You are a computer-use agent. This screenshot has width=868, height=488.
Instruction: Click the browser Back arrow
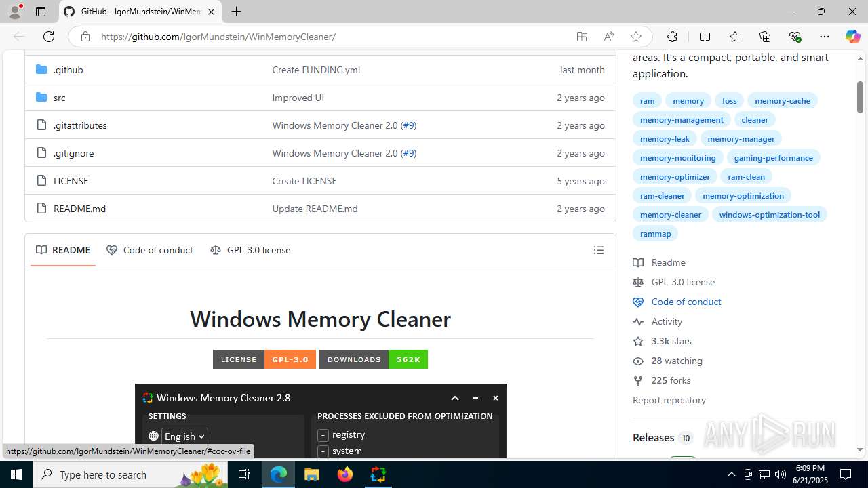pyautogui.click(x=19, y=37)
